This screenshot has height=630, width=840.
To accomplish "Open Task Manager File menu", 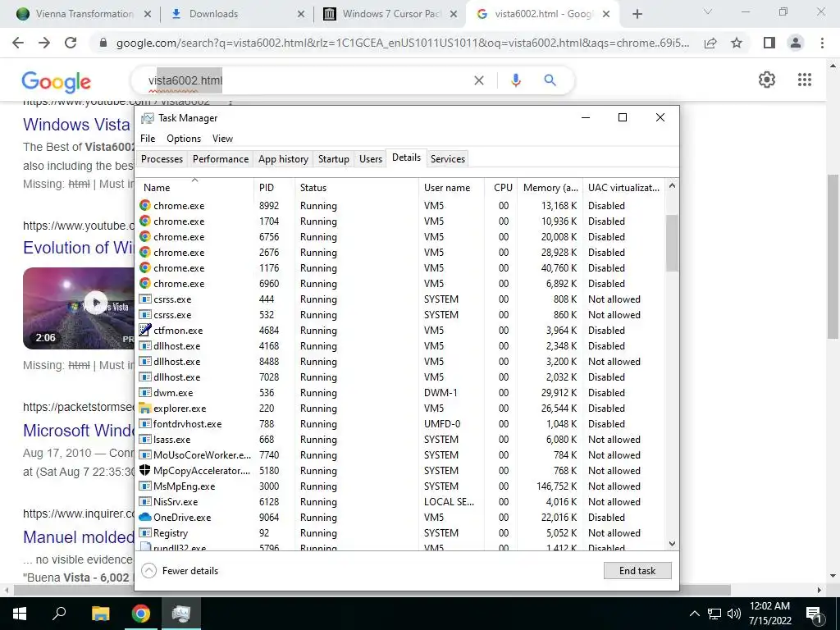I will (x=148, y=138).
